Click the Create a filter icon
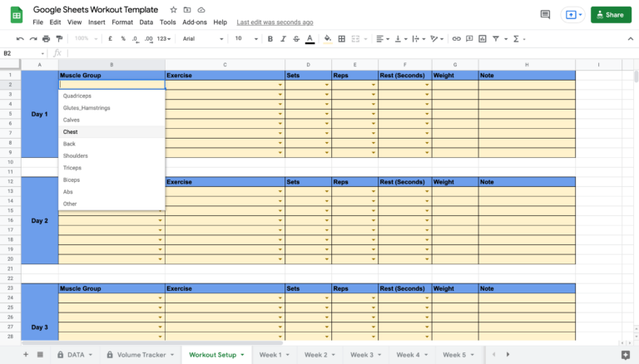This screenshot has width=639, height=364. click(496, 39)
